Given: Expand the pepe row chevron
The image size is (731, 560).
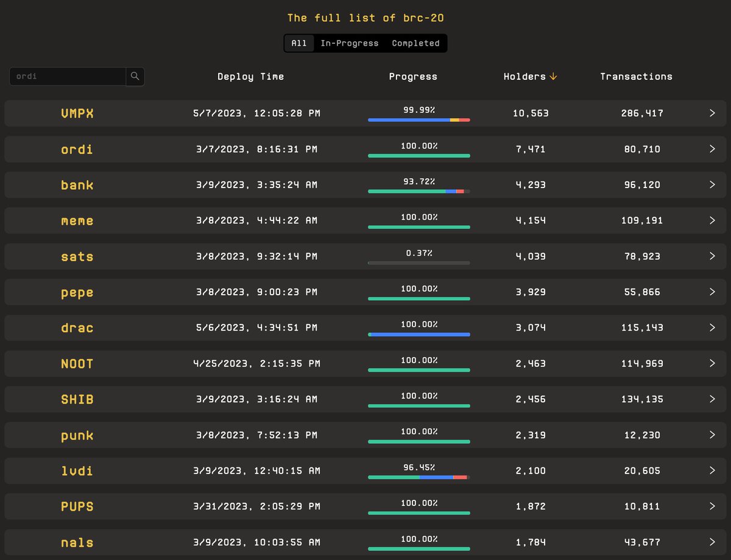Looking at the screenshot, I should point(712,292).
